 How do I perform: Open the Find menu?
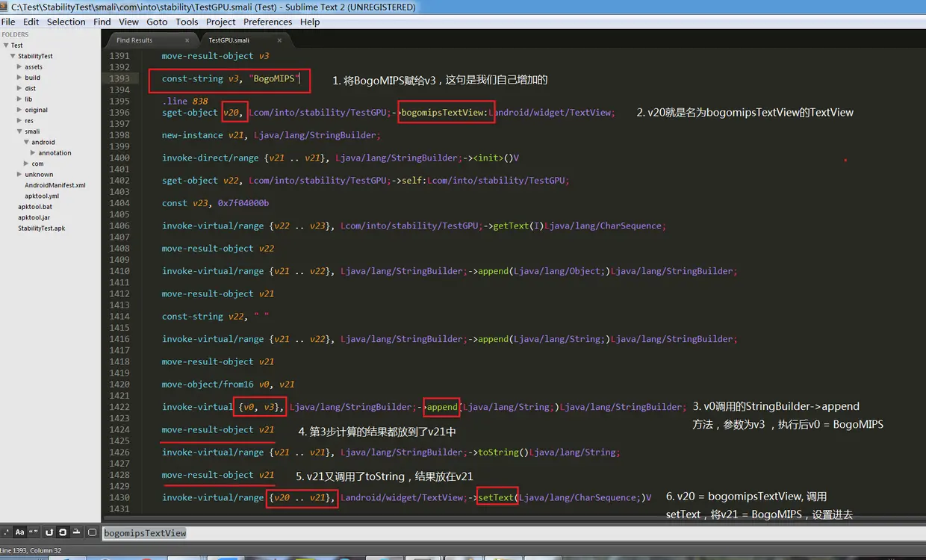pyautogui.click(x=102, y=22)
